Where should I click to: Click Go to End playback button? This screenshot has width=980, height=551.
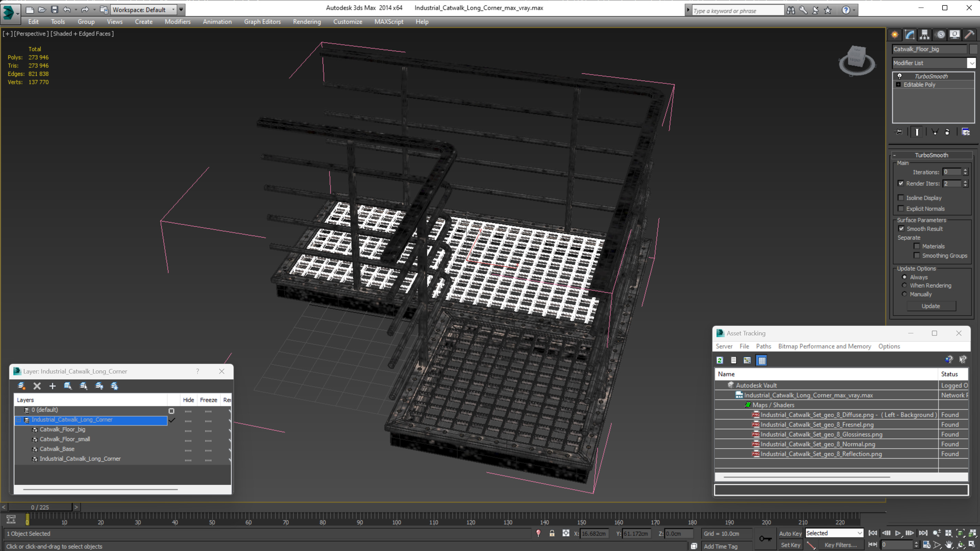(x=923, y=533)
